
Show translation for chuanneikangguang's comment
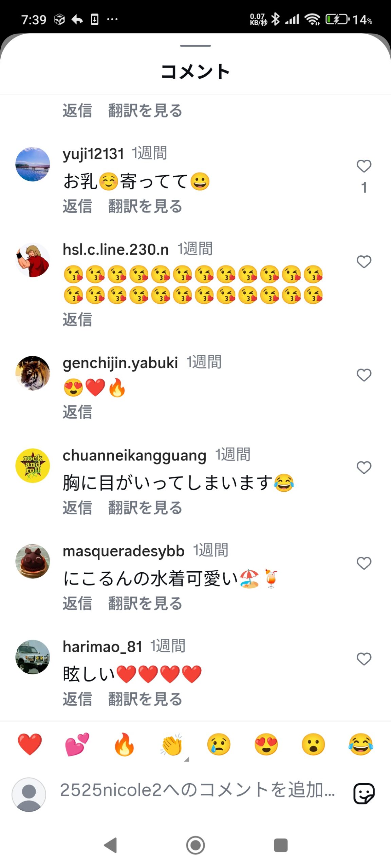pyautogui.click(x=145, y=508)
